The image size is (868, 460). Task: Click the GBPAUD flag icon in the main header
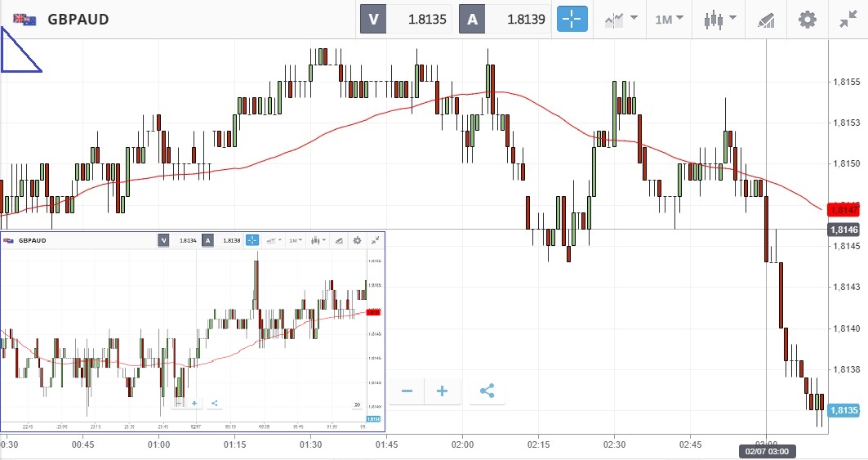pos(24,19)
